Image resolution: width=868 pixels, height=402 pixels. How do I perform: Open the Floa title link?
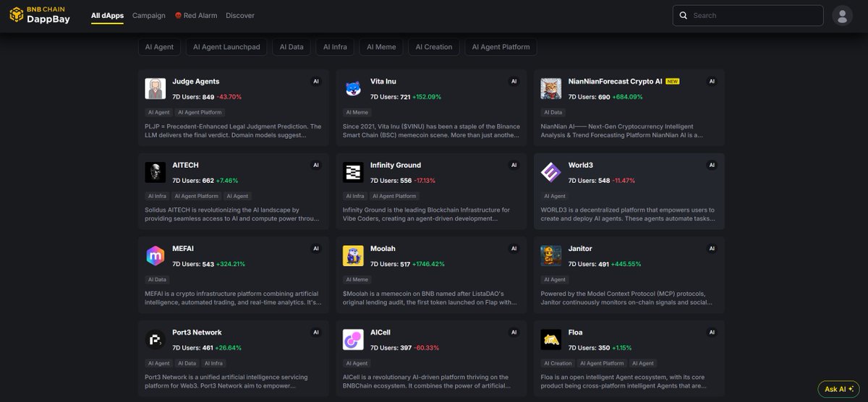(x=576, y=333)
